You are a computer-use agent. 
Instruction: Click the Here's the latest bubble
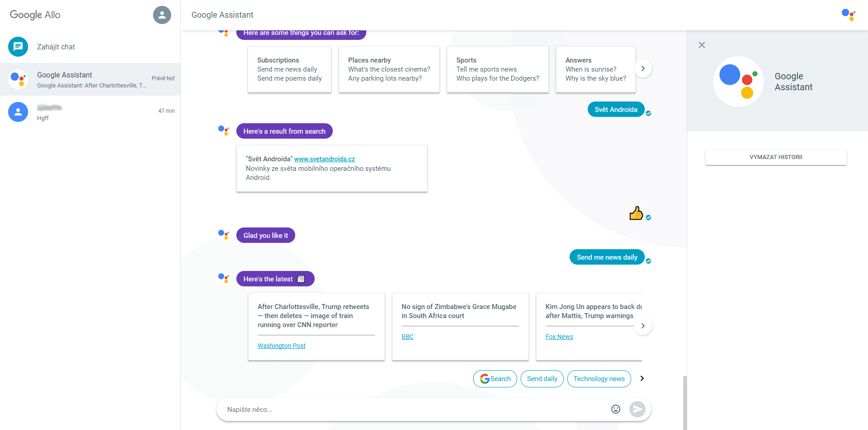point(275,279)
